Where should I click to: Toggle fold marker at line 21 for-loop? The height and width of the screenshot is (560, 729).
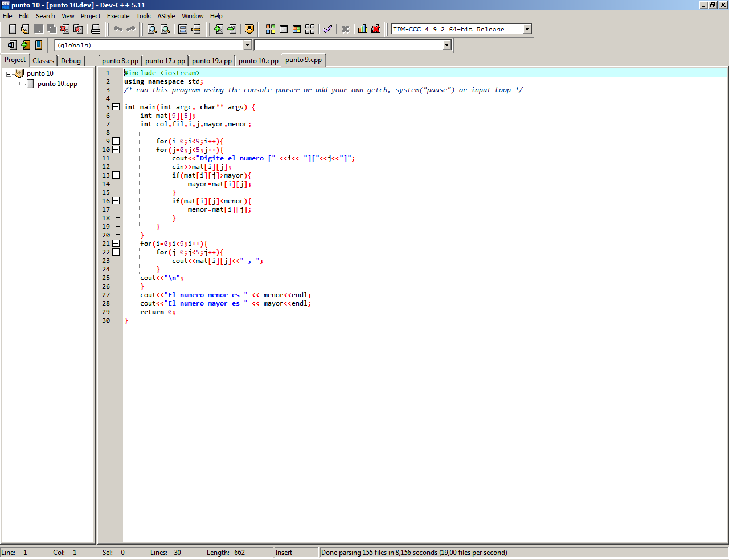coord(116,244)
